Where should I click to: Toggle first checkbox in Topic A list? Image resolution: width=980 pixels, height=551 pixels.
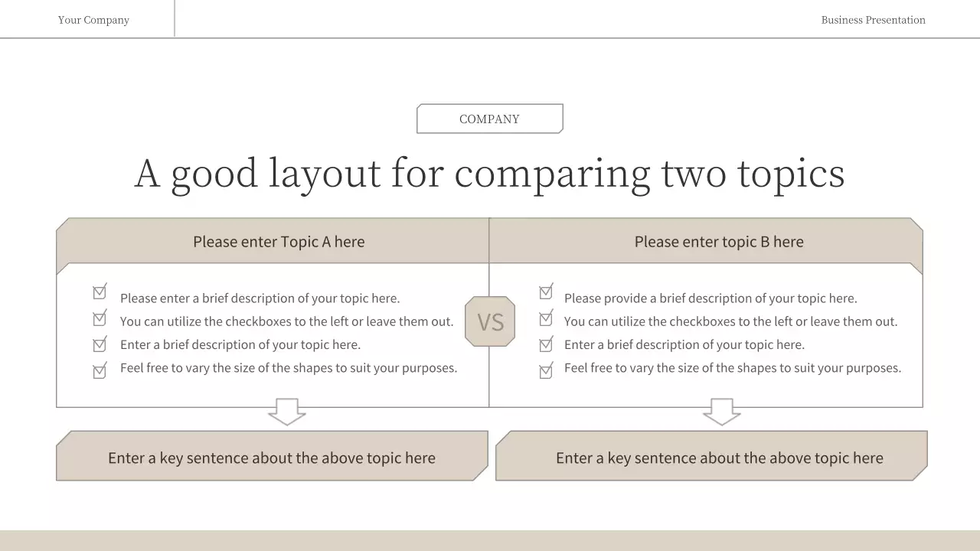click(x=100, y=292)
